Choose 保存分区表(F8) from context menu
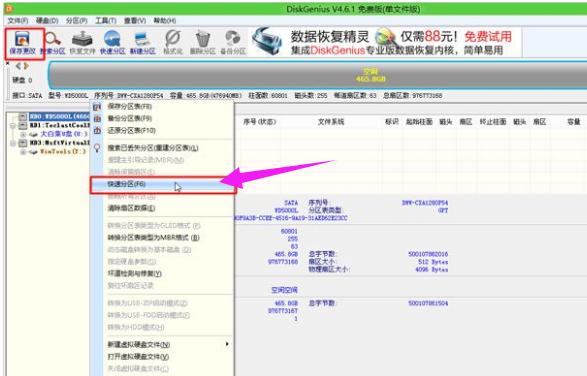The width and height of the screenshot is (587, 376). (130, 107)
